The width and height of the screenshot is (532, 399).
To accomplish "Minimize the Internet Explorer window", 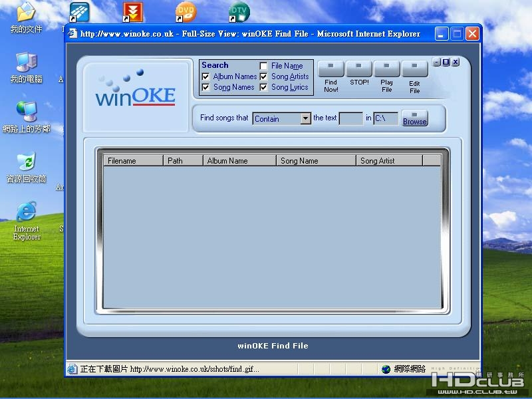I will [x=442, y=34].
